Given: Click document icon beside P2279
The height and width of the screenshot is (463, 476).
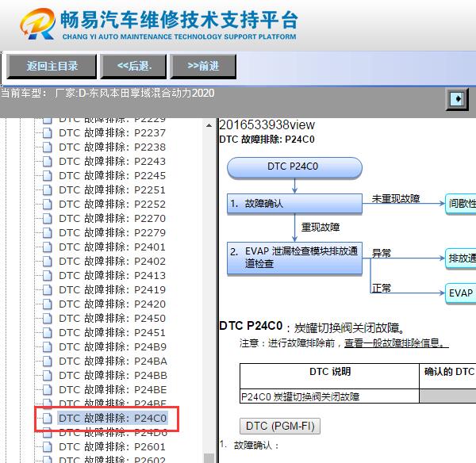Looking at the screenshot, I should coord(47,233).
